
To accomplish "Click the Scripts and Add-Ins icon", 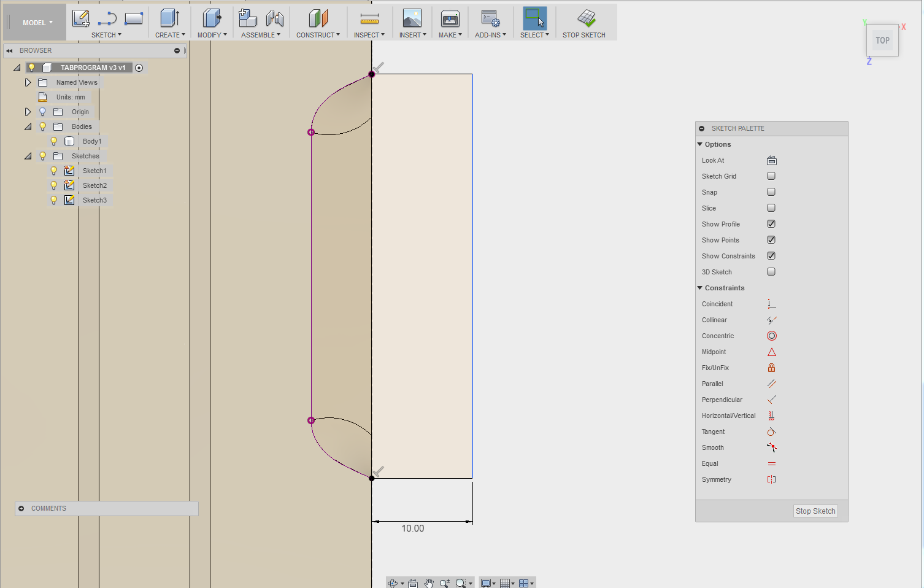I will (x=490, y=18).
